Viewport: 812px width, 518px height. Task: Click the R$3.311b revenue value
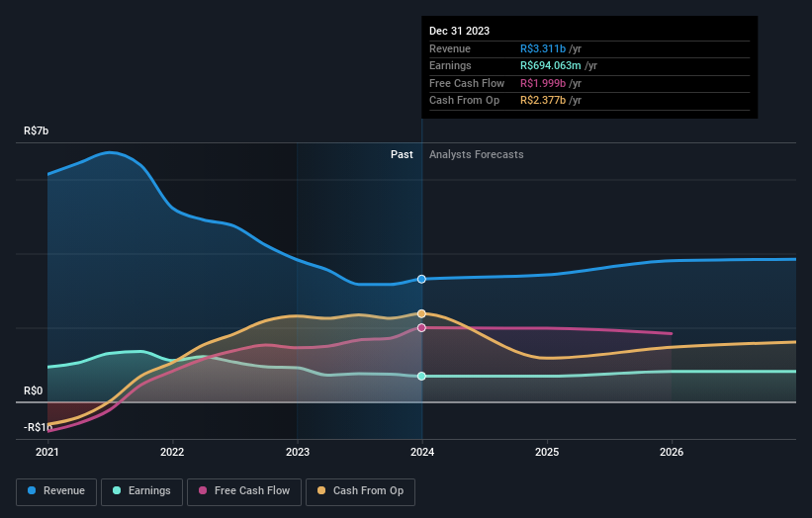pyautogui.click(x=543, y=48)
